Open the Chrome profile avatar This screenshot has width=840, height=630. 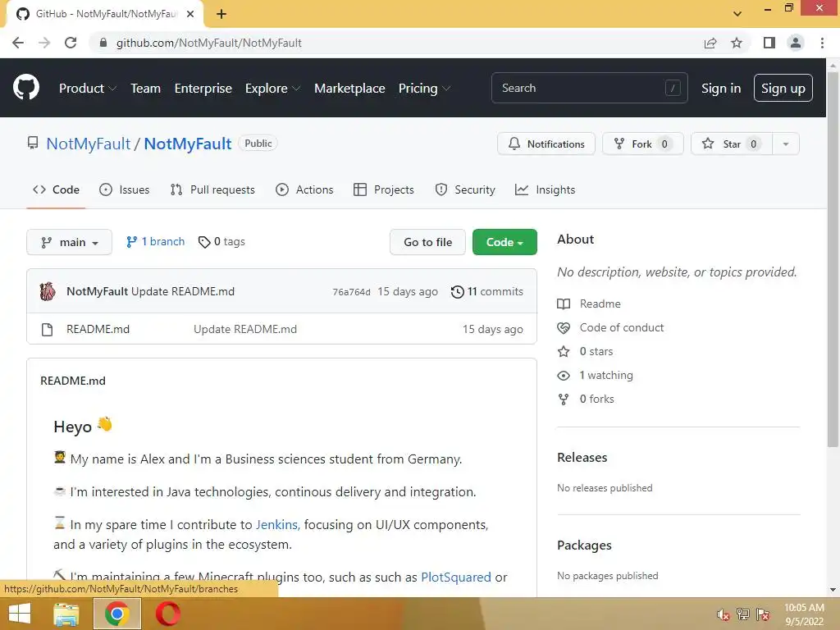coord(796,43)
